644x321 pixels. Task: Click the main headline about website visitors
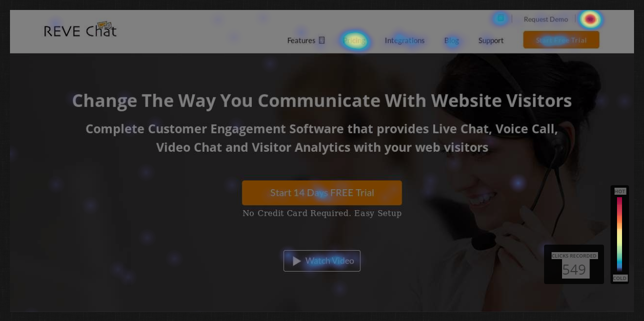tap(322, 100)
